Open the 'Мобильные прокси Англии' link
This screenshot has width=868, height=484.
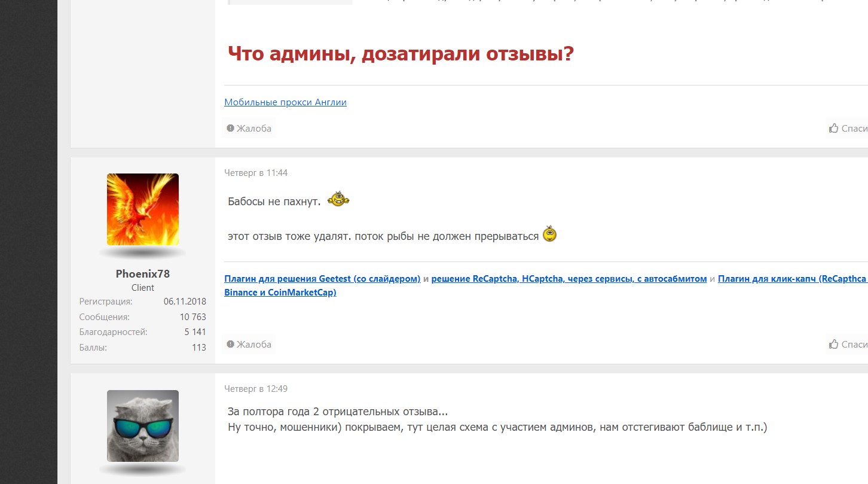[285, 102]
